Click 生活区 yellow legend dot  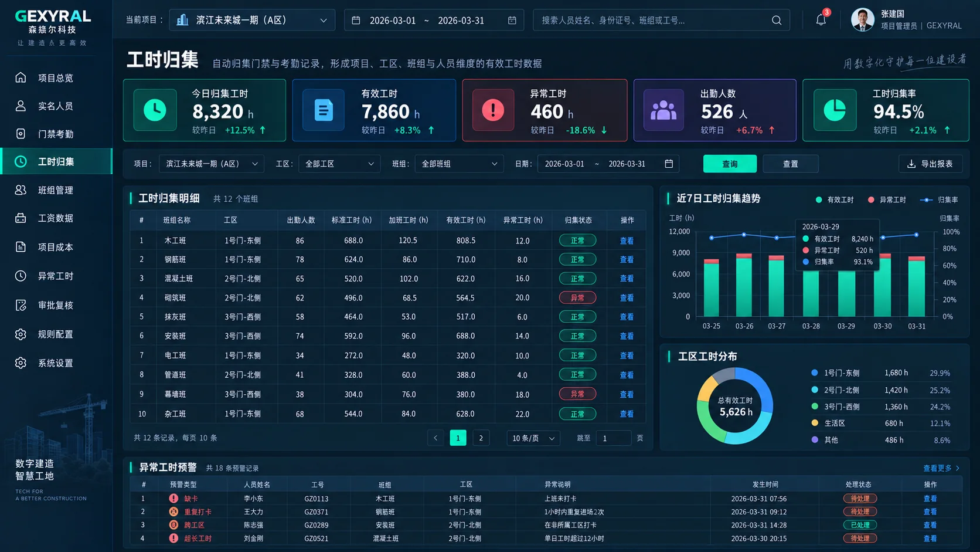(815, 423)
